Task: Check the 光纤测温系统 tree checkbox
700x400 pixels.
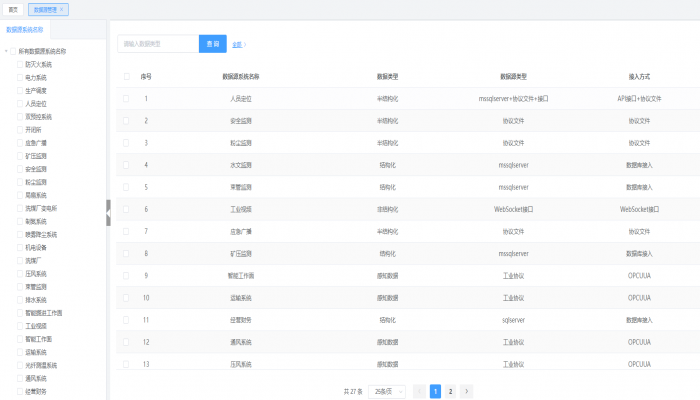Action: point(19,365)
